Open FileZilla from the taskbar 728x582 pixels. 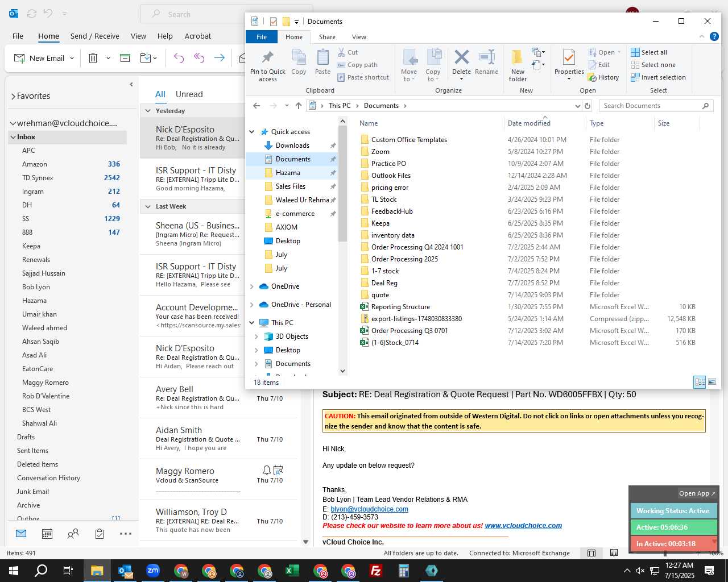click(x=376, y=571)
